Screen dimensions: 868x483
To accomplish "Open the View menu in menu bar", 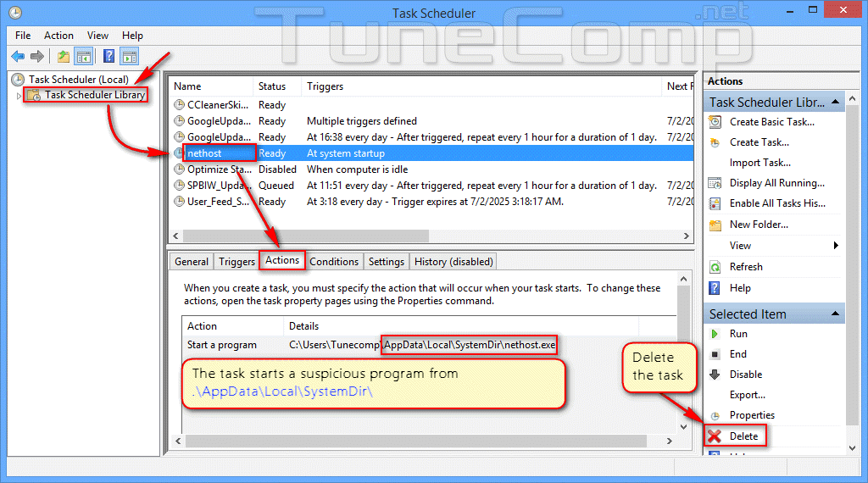I will click(x=97, y=36).
